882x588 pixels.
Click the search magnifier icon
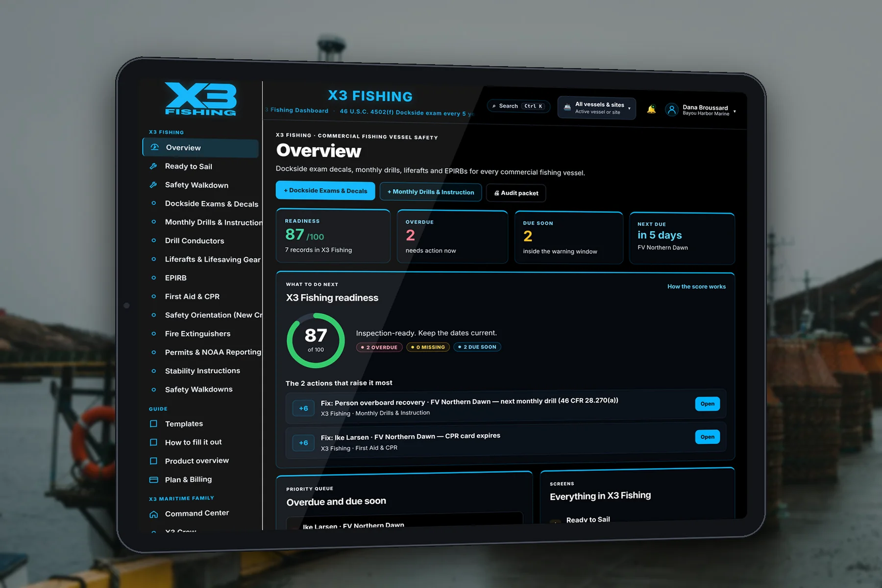tap(494, 106)
